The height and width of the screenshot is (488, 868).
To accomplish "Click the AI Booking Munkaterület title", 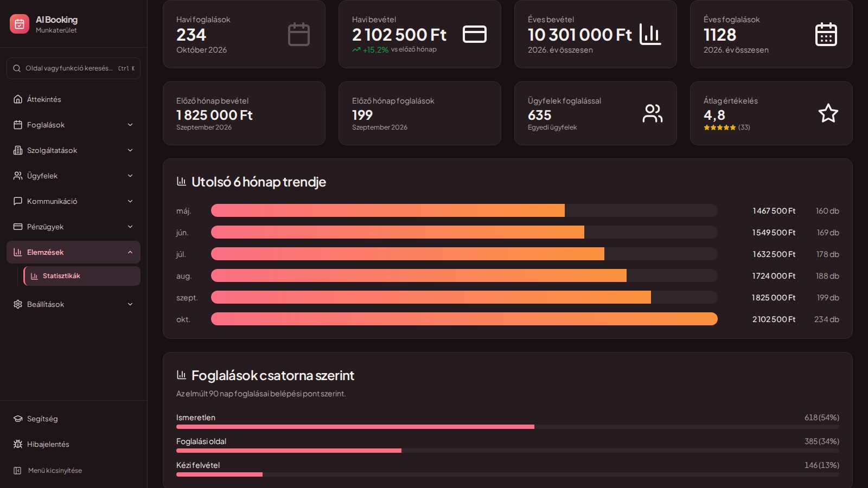I will 56,24.
